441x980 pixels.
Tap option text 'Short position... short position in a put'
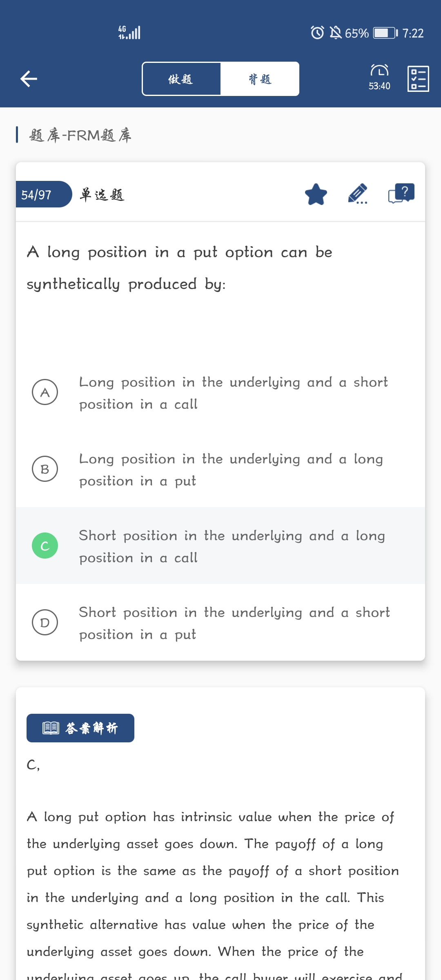click(234, 623)
